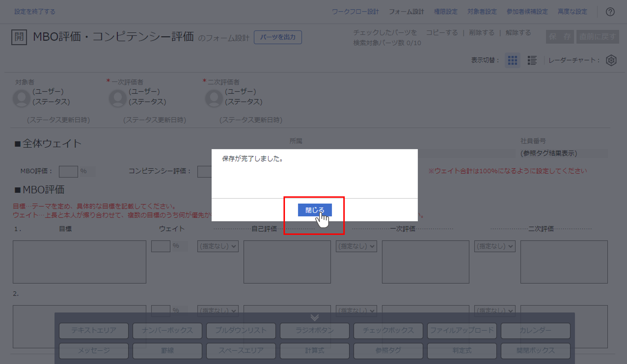Click the 一次評価者 user avatar
This screenshot has height=364, width=627.
[118, 98]
